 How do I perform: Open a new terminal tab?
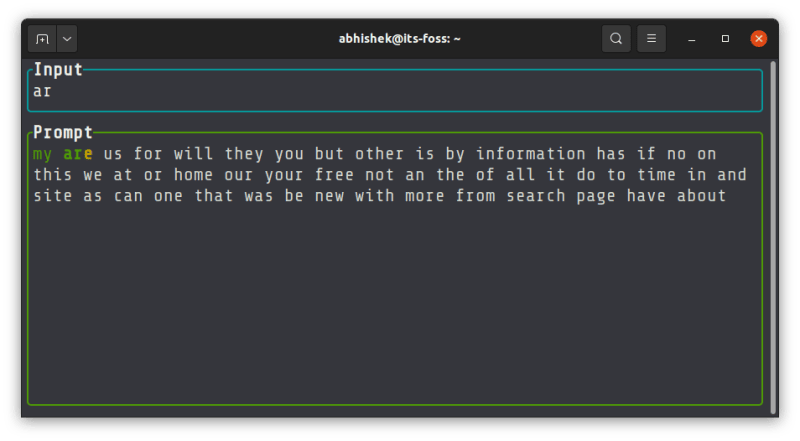[x=42, y=39]
